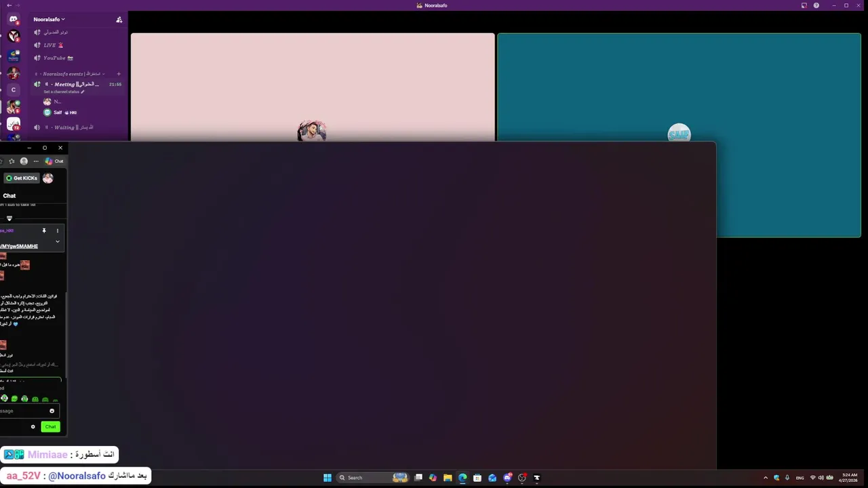Collapse pinned message with chevron

point(57,241)
